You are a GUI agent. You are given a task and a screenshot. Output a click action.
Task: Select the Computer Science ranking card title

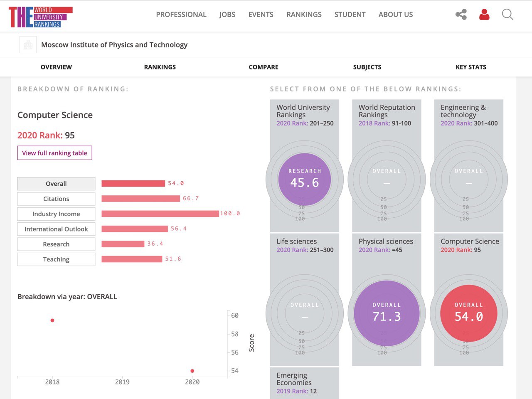[470, 241]
